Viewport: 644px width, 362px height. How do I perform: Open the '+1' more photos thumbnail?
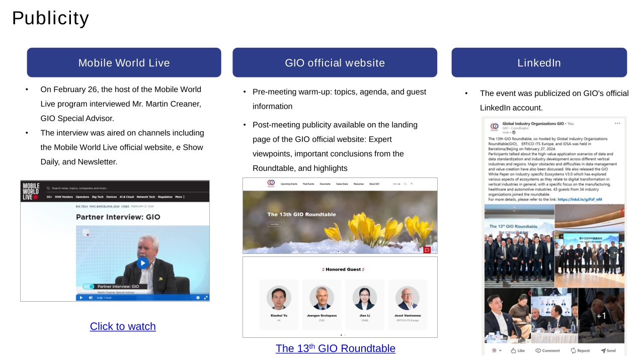[x=601, y=316]
